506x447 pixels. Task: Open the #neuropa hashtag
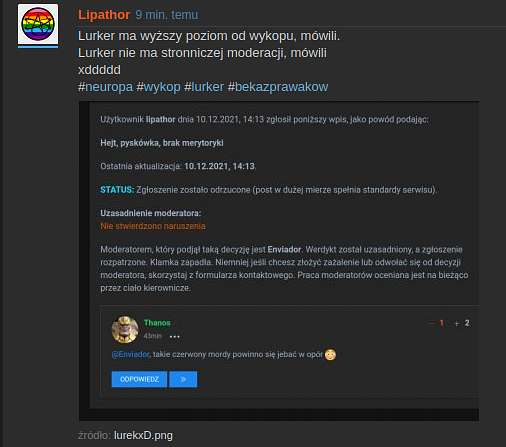pos(105,87)
